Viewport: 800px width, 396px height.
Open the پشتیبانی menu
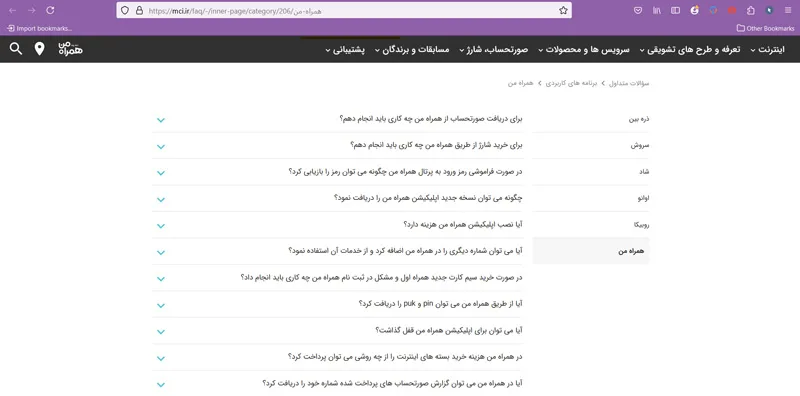[x=345, y=50]
